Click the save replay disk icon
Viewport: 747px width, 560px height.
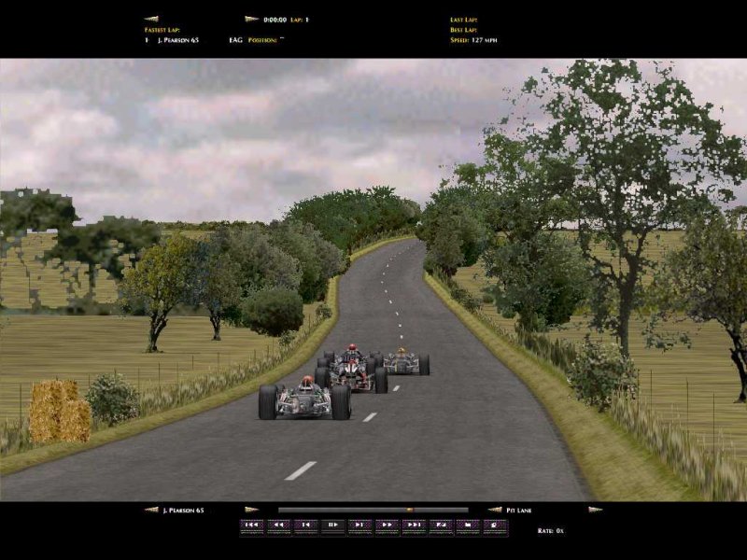[x=469, y=526]
